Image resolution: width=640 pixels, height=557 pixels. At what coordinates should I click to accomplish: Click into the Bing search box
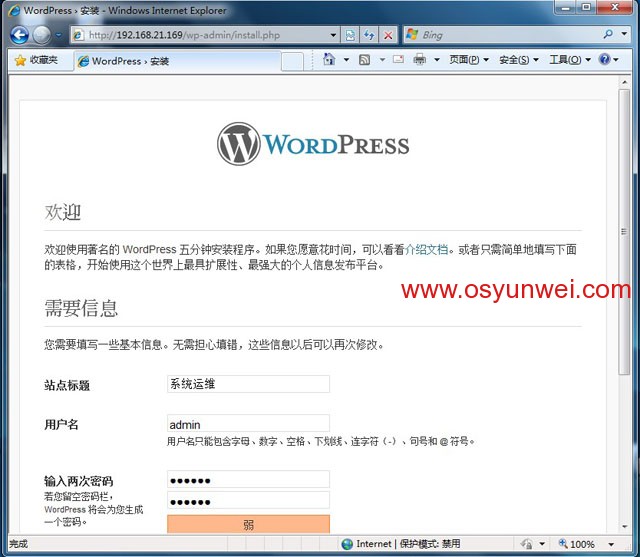[502, 35]
